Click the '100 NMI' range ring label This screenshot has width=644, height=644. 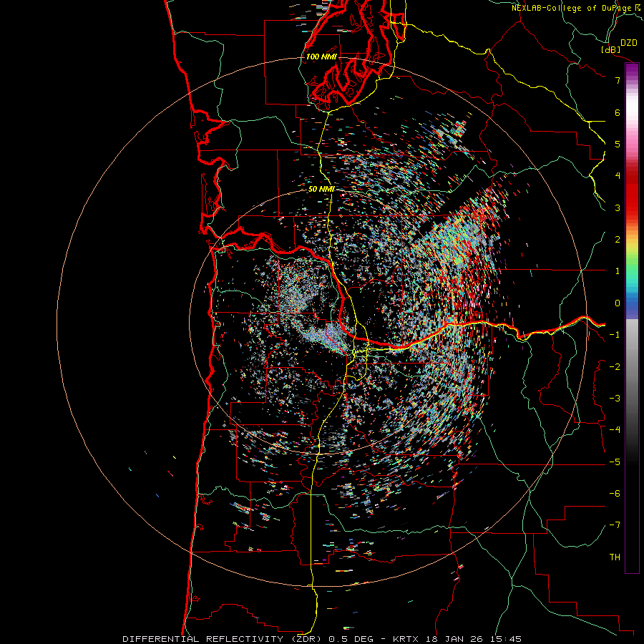point(321,57)
